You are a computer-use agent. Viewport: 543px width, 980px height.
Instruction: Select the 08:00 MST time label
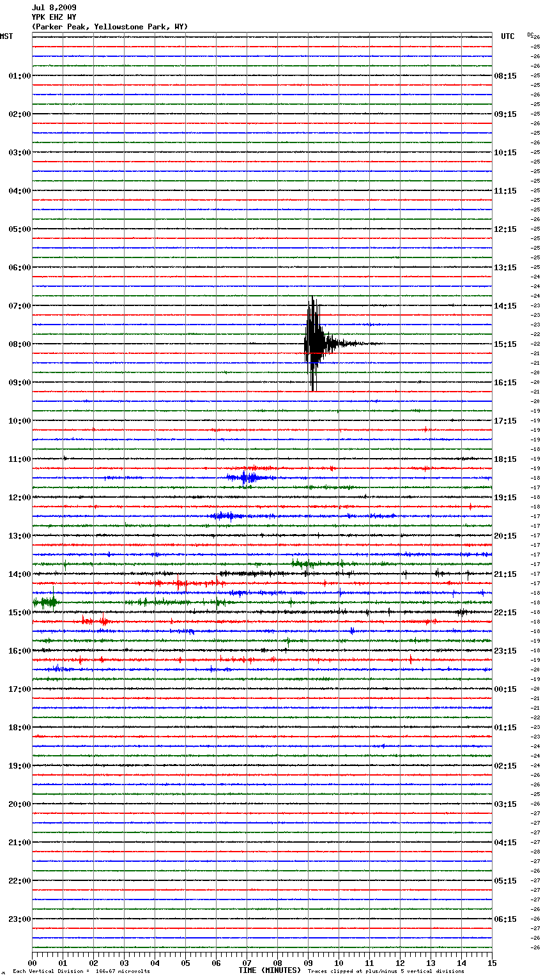(20, 344)
